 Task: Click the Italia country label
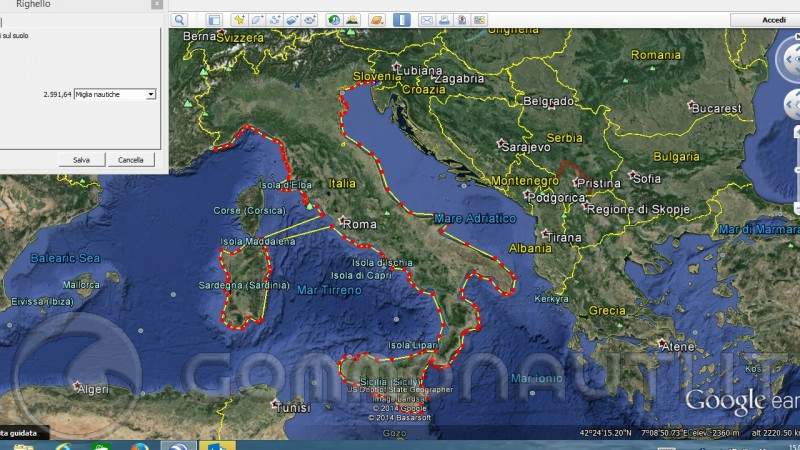pos(342,183)
